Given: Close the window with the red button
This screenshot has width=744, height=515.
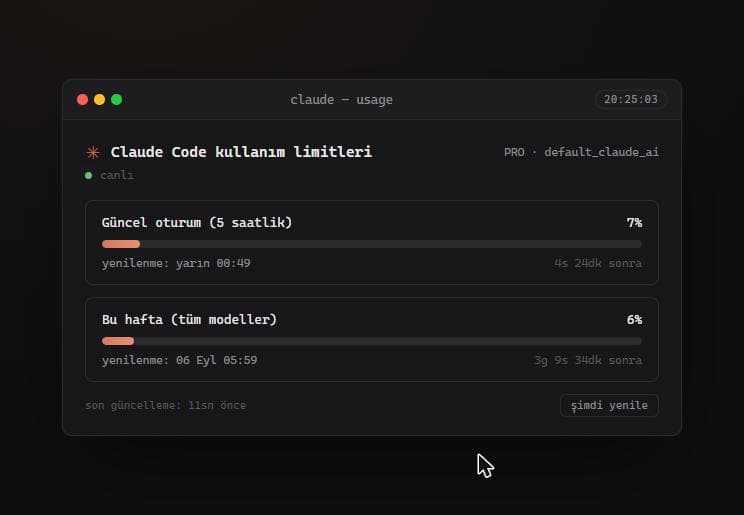Looking at the screenshot, I should [83, 100].
